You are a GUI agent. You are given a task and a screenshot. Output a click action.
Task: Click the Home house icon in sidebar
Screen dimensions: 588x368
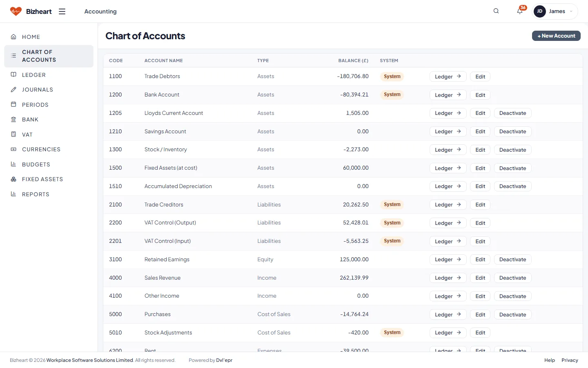point(13,37)
